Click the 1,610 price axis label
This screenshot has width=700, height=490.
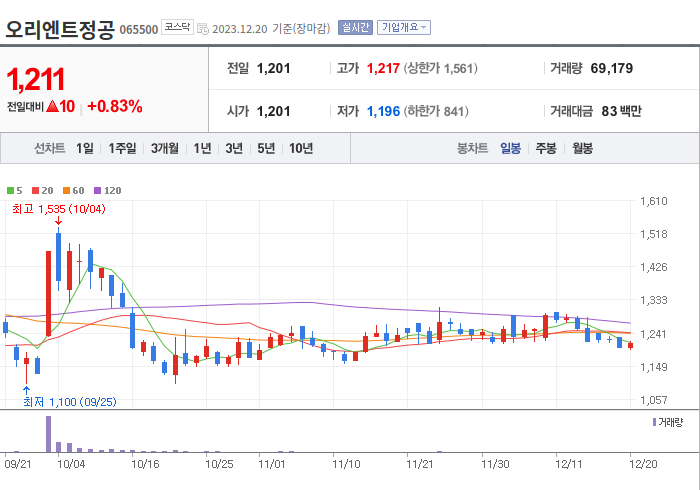[654, 201]
